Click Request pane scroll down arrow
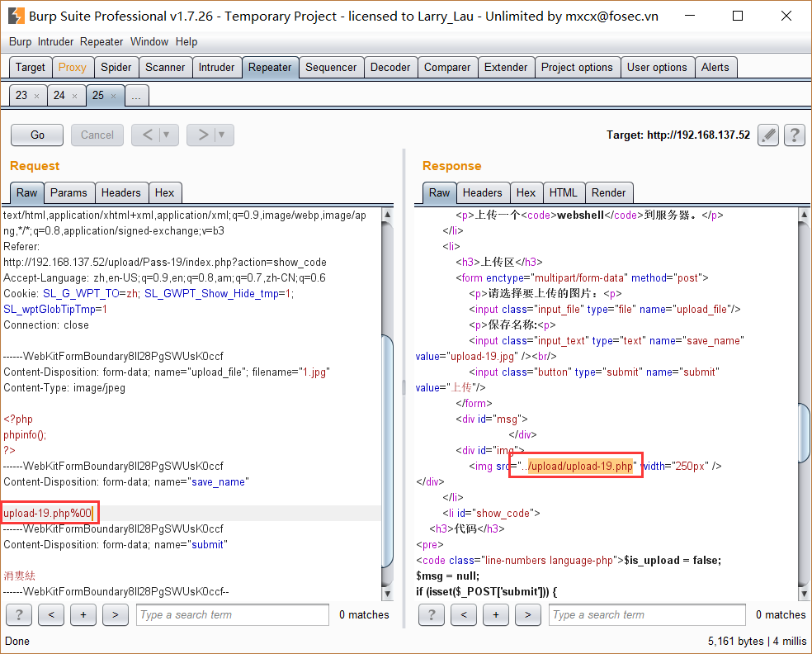 [x=387, y=594]
